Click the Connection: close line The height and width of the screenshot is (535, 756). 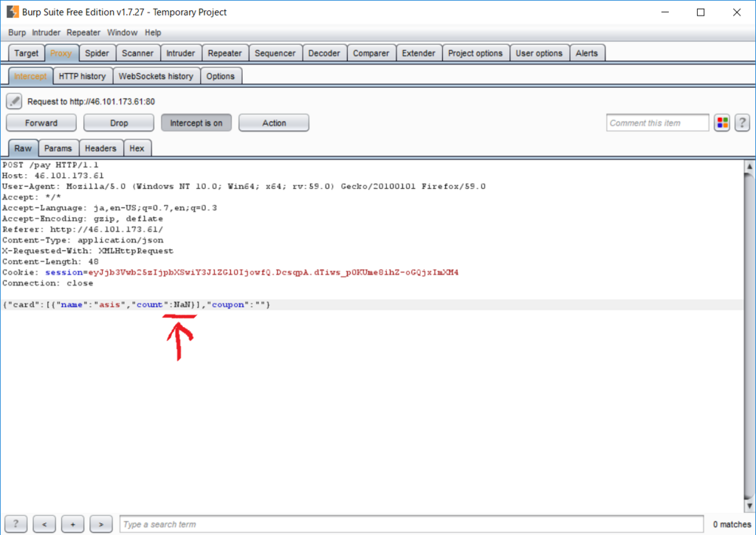click(48, 283)
